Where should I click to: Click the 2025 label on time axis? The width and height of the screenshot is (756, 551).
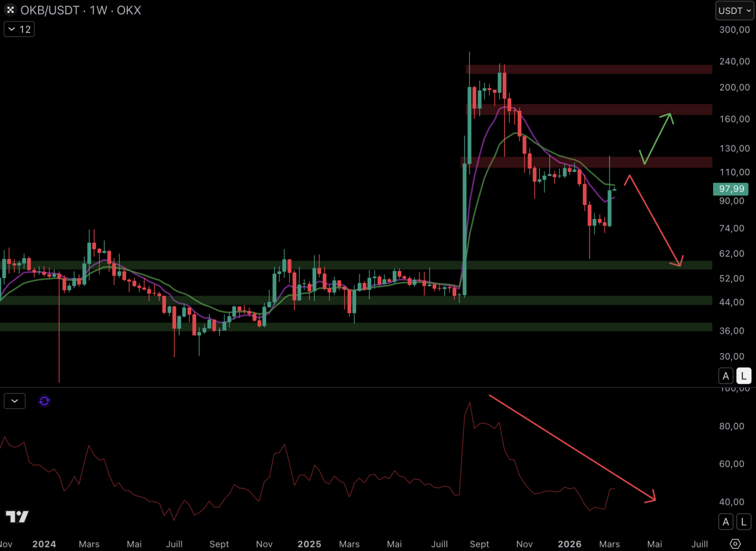pyautogui.click(x=309, y=544)
